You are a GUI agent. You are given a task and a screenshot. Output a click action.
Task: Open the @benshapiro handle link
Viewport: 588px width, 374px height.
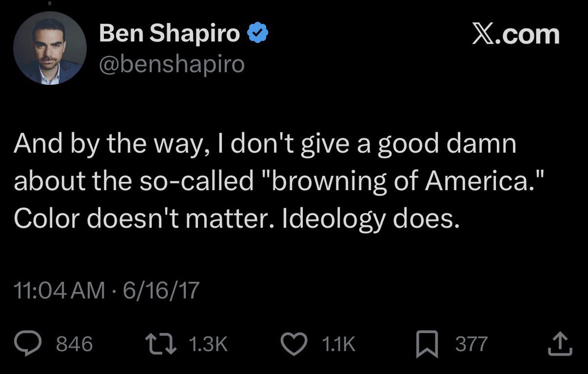point(171,64)
